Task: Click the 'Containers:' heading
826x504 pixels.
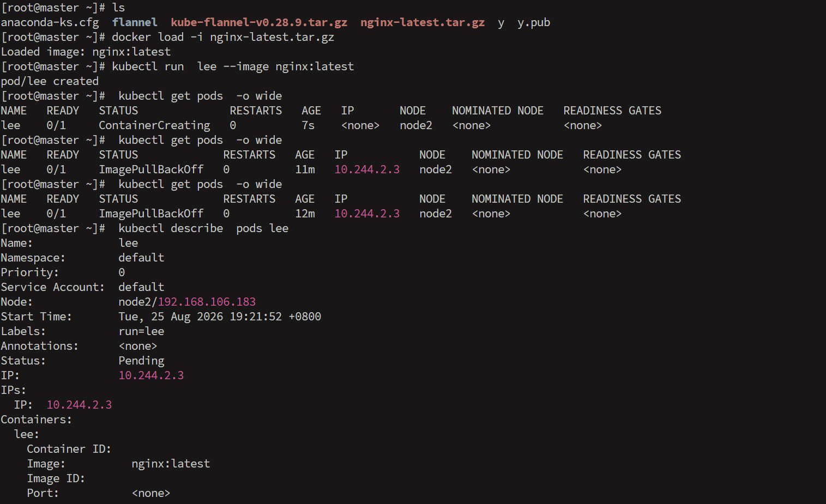Action: [x=36, y=420]
